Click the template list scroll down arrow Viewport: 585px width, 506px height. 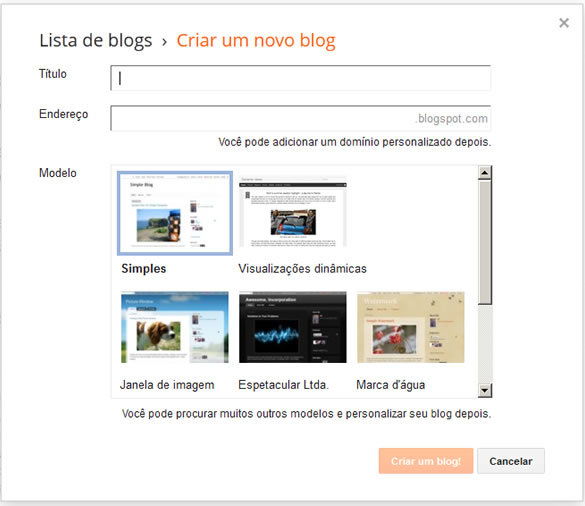coord(485,391)
